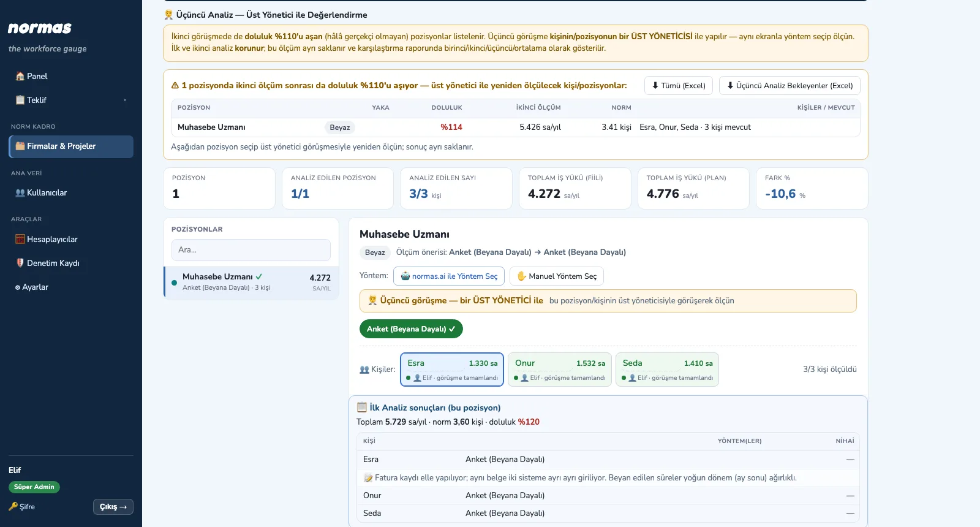Expand the Teklif submenu arrow
This screenshot has height=527, width=980.
pos(125,100)
